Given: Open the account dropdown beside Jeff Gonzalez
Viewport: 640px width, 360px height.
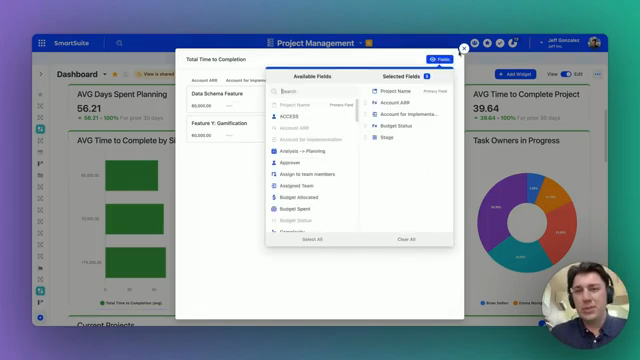Looking at the screenshot, I should (541, 42).
